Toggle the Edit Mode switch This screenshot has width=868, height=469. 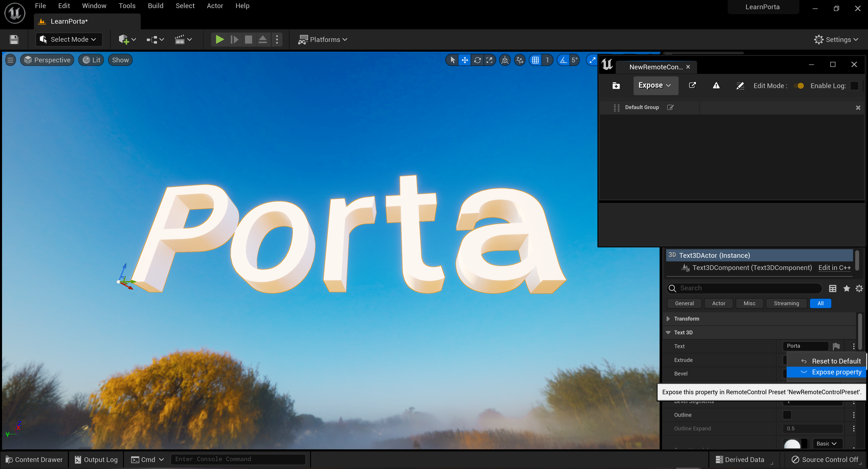click(x=799, y=86)
